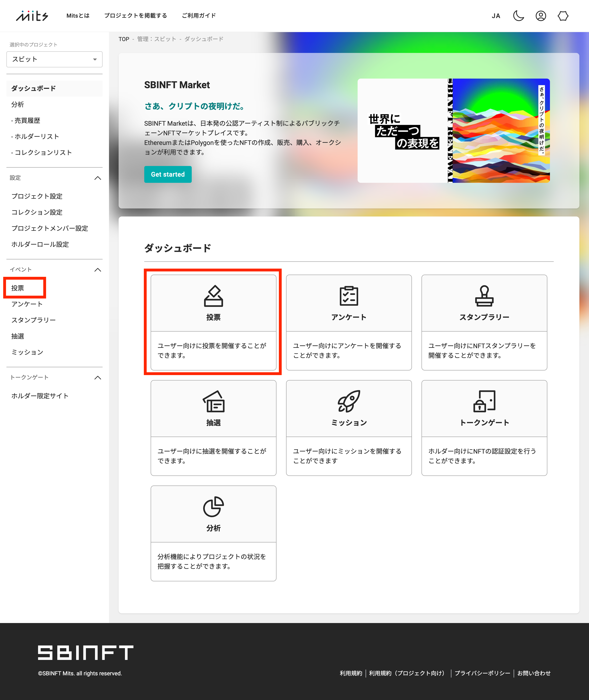This screenshot has width=589, height=700.
Task: Collapse the トークンゲート section chevron
Action: click(x=98, y=378)
